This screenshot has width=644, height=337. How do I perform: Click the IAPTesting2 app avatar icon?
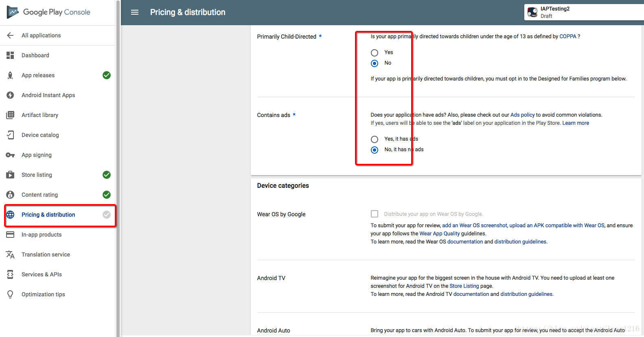pyautogui.click(x=532, y=12)
